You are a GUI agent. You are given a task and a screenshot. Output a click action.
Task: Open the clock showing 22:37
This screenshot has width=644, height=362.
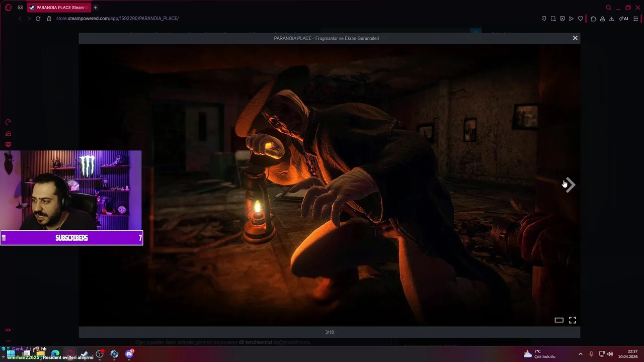[x=628, y=354]
